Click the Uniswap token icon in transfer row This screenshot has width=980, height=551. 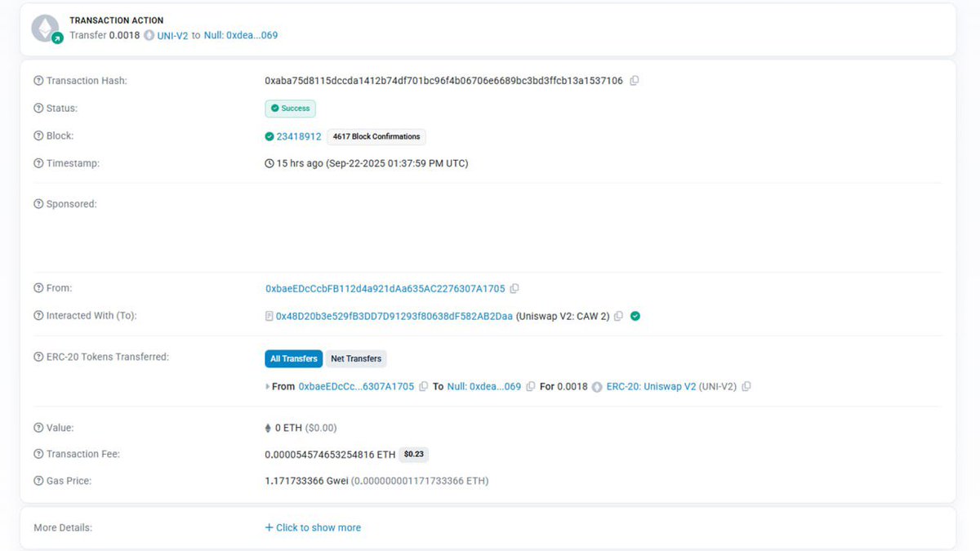click(597, 387)
